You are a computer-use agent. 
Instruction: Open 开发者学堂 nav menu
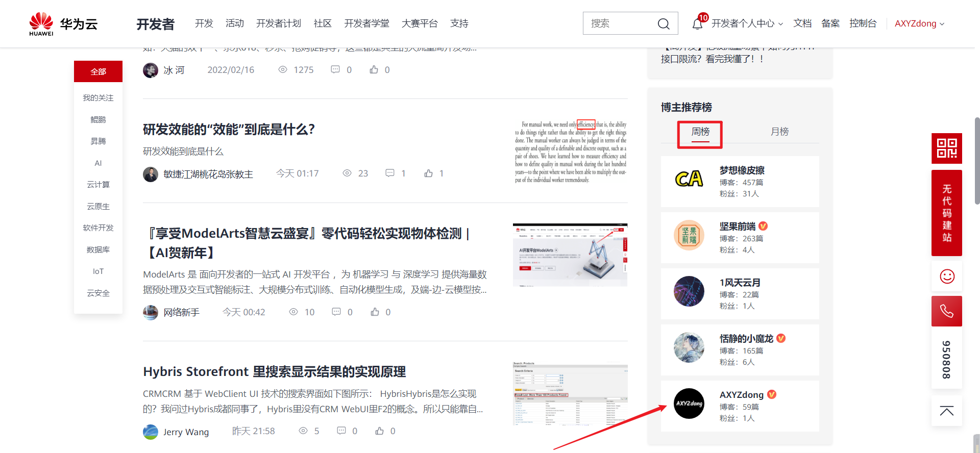[x=366, y=23]
